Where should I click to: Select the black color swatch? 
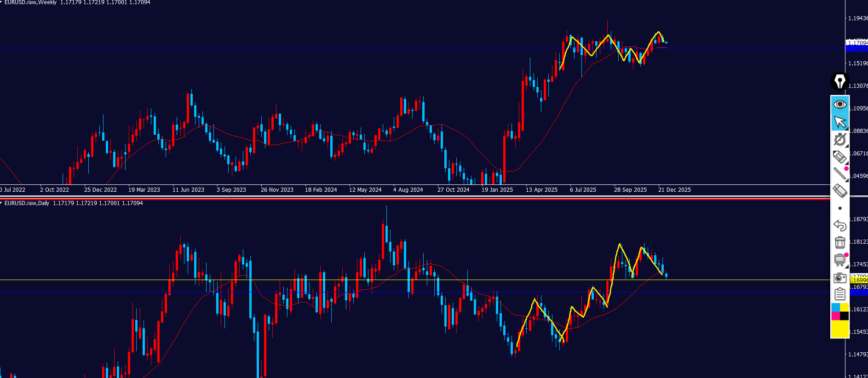pyautogui.click(x=845, y=316)
